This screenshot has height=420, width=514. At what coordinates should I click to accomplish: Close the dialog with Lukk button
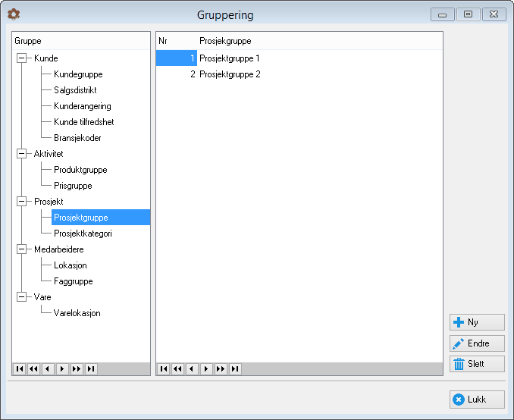point(477,400)
